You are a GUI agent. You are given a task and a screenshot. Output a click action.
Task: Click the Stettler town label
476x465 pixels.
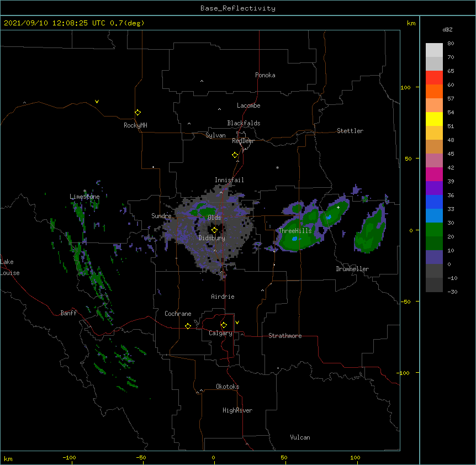[350, 131]
